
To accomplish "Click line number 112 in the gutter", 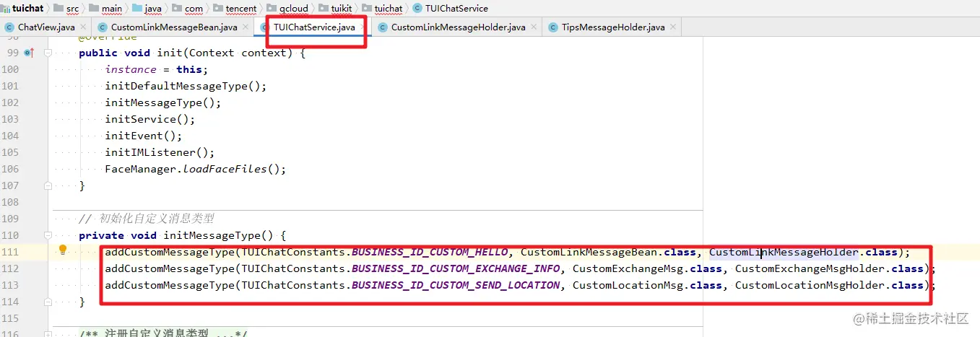I will tap(10, 268).
